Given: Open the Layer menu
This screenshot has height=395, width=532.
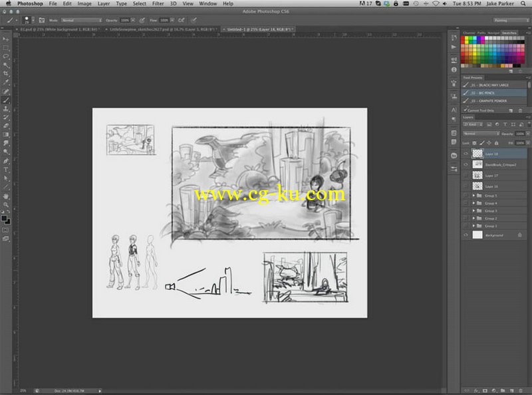Looking at the screenshot, I should click(x=104, y=3).
